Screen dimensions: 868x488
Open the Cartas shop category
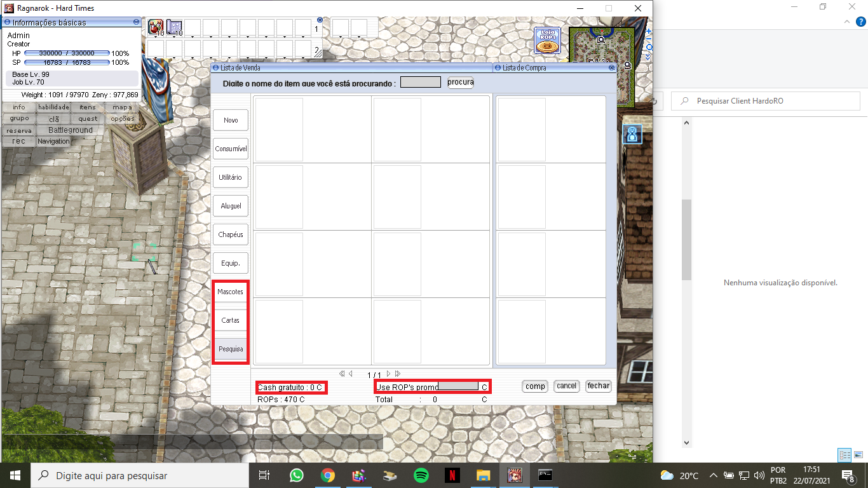(x=231, y=320)
